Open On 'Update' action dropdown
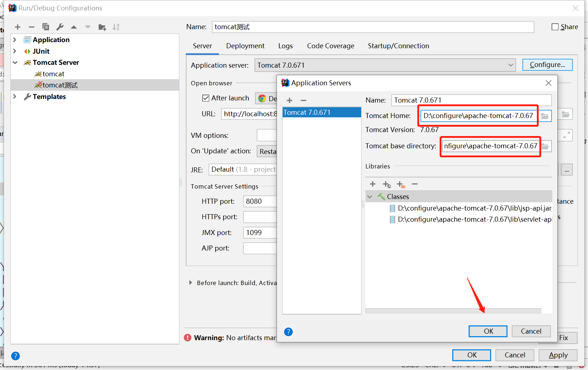 [267, 152]
